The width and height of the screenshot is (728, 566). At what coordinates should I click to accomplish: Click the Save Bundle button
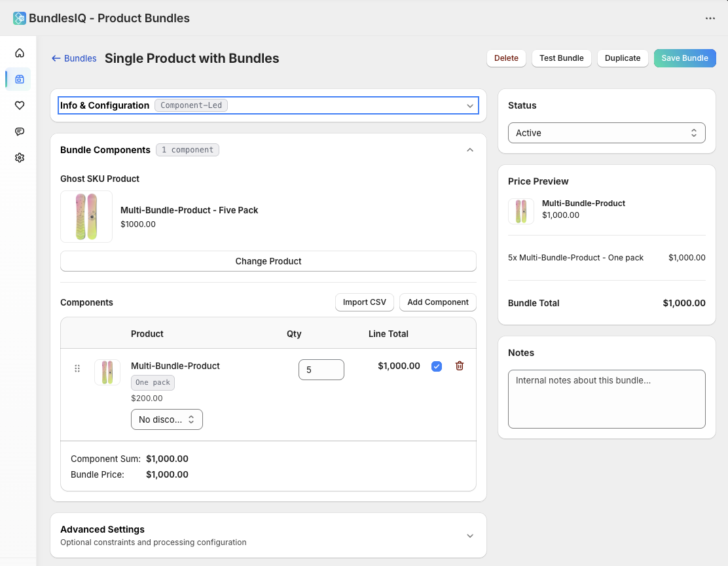pyautogui.click(x=685, y=58)
